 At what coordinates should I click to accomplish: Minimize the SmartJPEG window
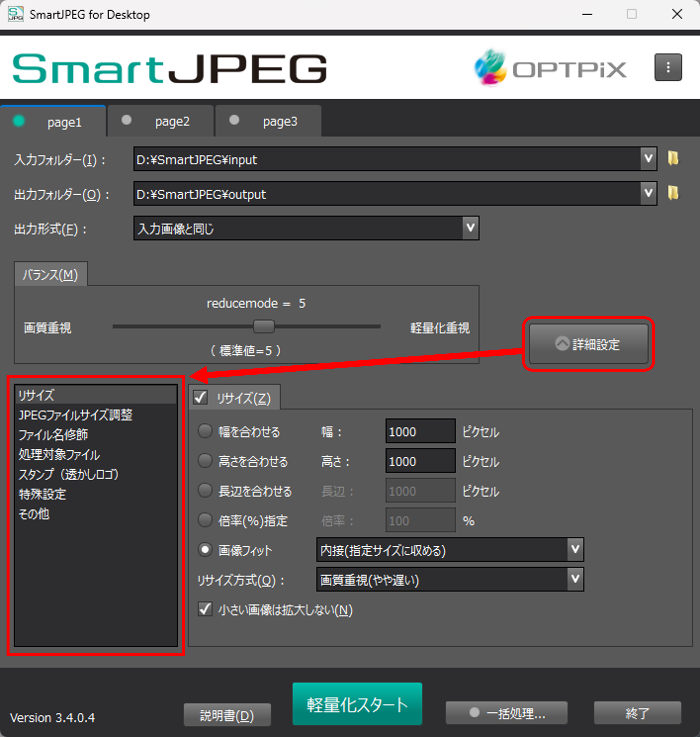coord(587,14)
